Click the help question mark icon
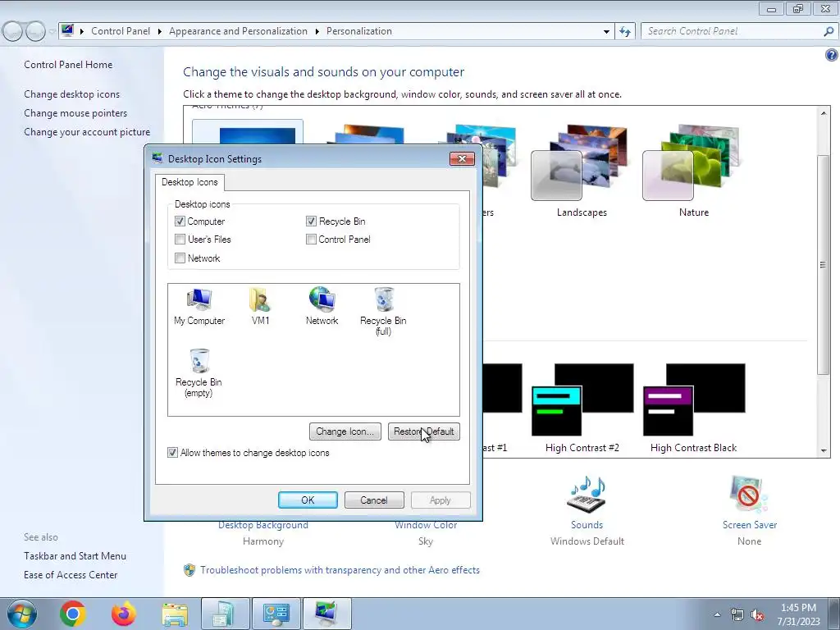The width and height of the screenshot is (840, 630). pos(832,55)
